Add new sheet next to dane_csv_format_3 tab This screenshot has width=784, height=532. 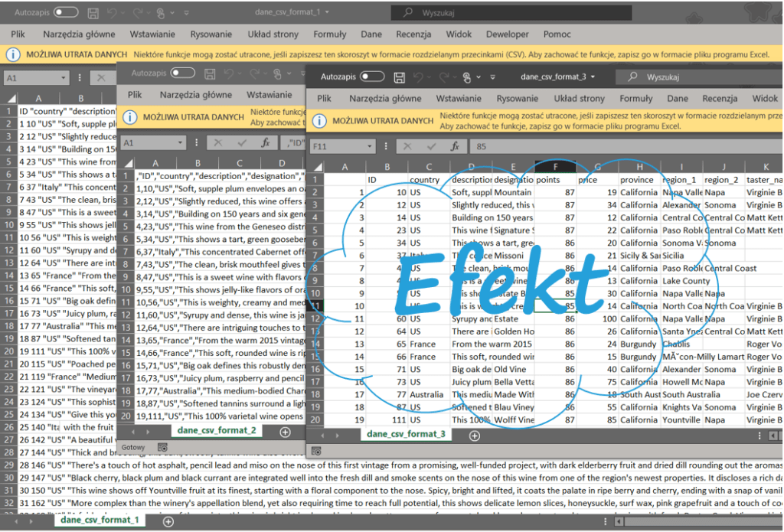pos(474,436)
